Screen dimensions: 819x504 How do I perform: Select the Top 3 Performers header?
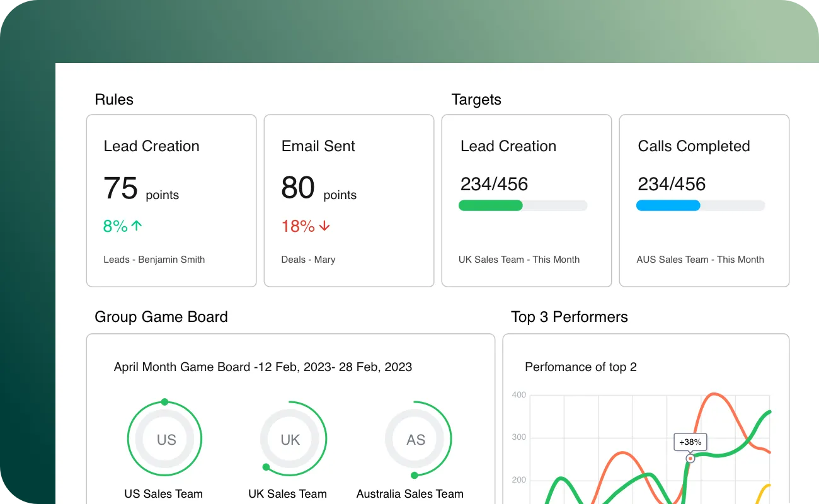(570, 317)
